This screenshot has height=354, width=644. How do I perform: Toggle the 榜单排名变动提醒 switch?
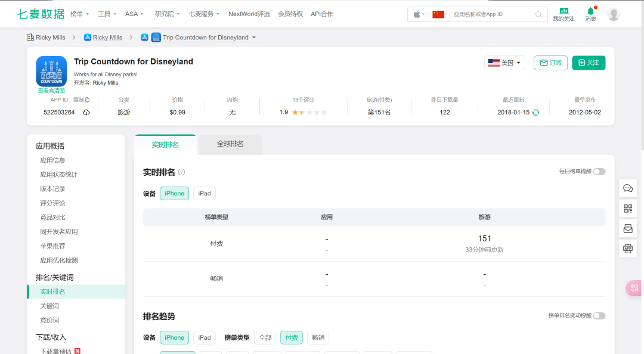coord(599,316)
